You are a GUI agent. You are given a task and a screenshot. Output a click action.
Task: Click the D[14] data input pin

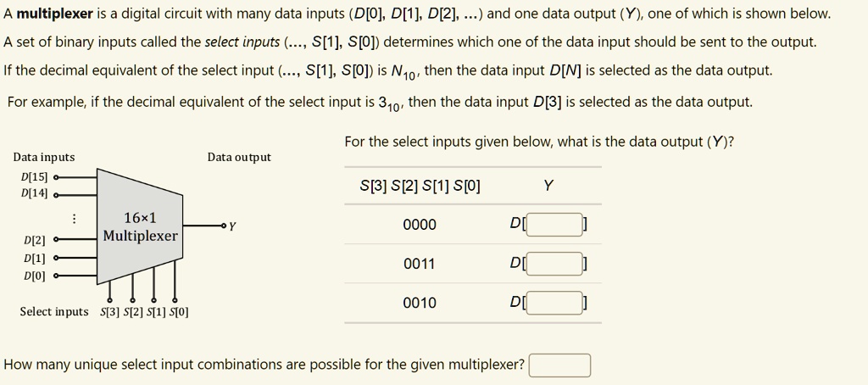point(55,195)
